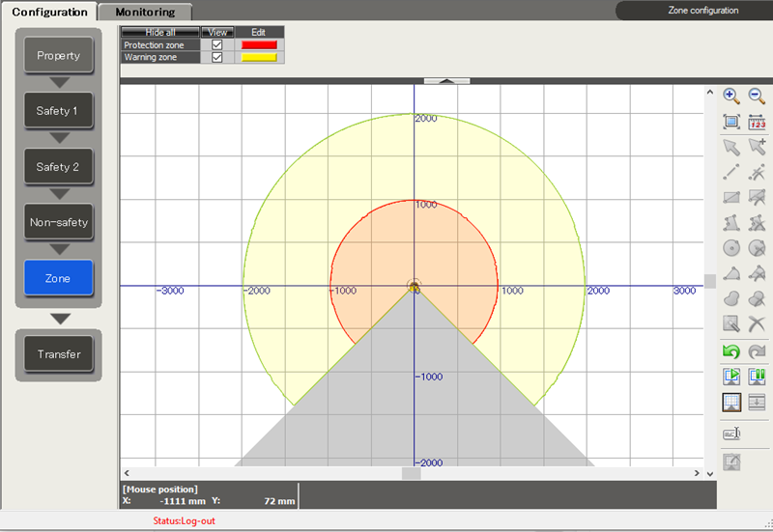This screenshot has height=532, width=773.
Task: Select the Zone step
Action: [x=59, y=278]
